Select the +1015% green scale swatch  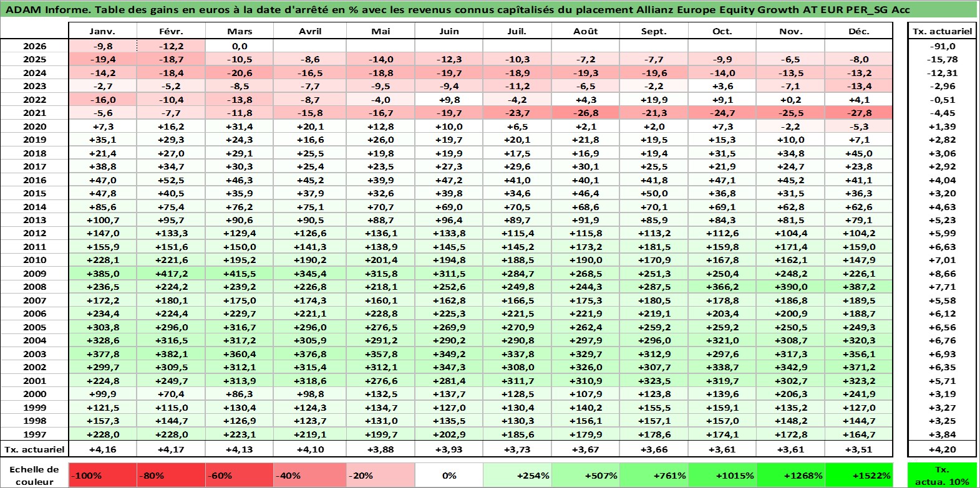[722, 475]
